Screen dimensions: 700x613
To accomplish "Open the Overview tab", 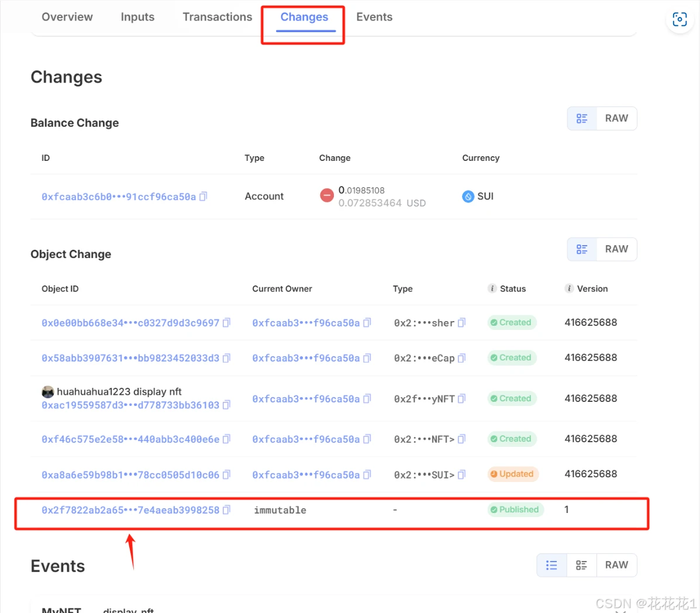I will pos(67,17).
